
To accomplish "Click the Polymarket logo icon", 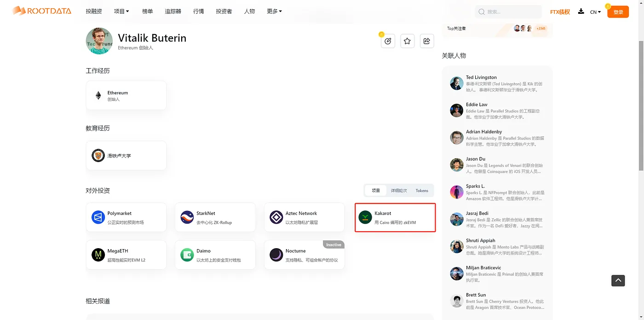I will 98,217.
